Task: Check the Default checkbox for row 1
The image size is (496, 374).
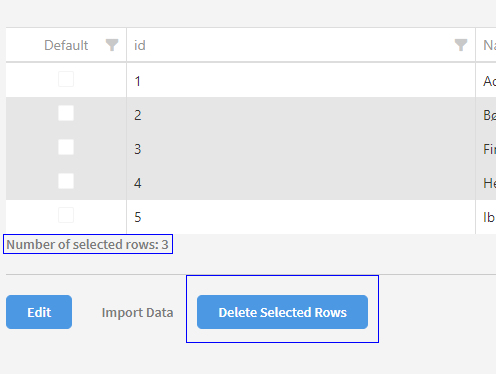Action: (x=66, y=79)
